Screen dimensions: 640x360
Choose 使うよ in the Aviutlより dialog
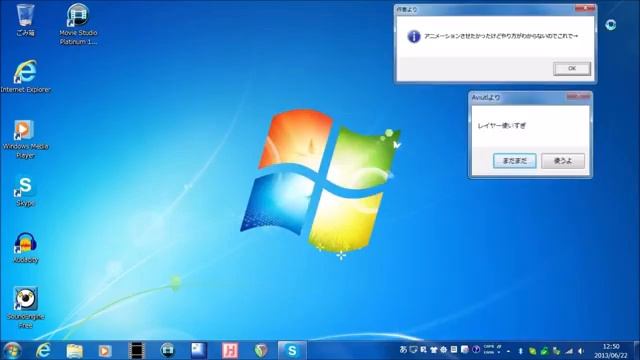[x=563, y=161]
